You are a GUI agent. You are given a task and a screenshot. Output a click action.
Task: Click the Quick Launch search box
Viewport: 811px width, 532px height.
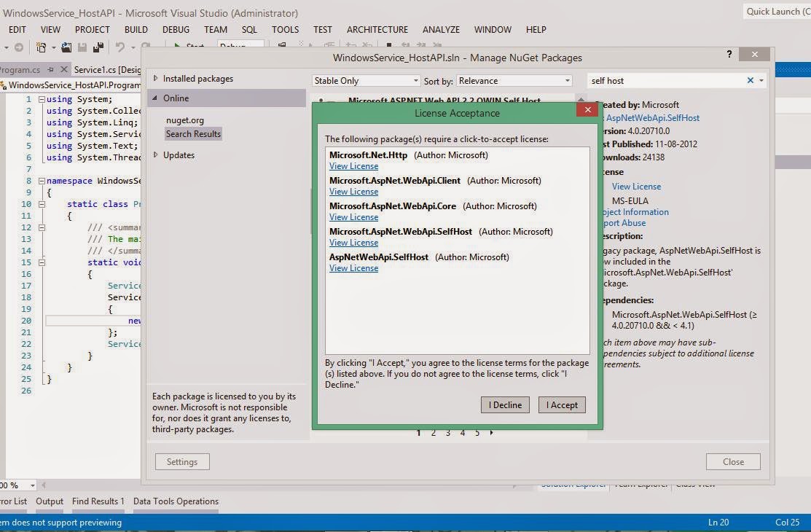coord(777,12)
